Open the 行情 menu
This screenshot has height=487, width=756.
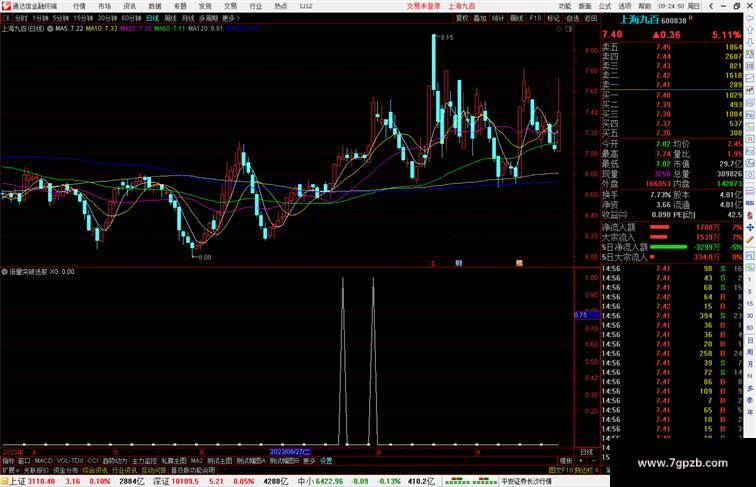click(x=79, y=6)
